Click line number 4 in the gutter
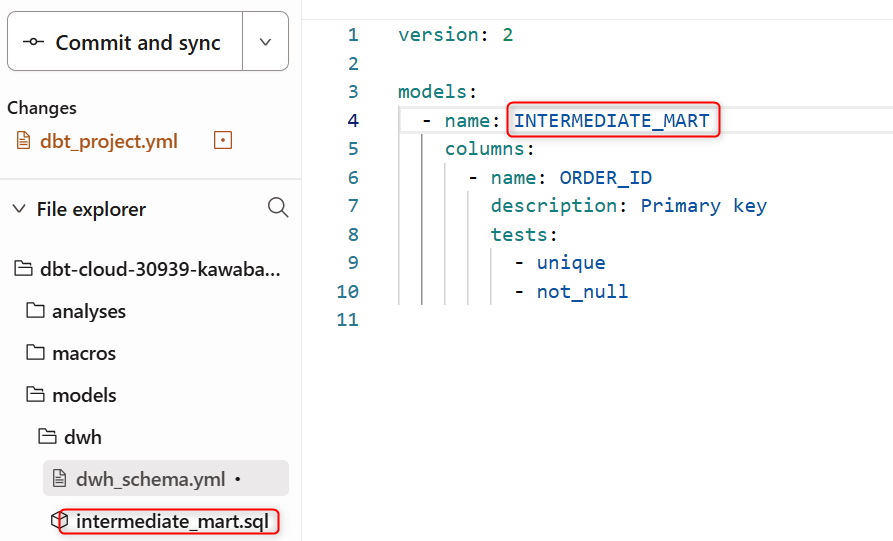 [353, 121]
